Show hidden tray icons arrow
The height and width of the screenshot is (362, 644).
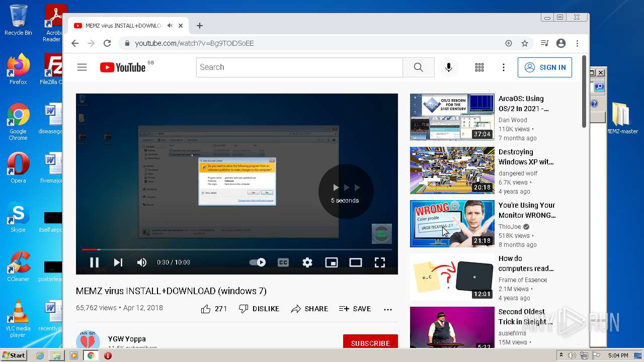coord(561,355)
